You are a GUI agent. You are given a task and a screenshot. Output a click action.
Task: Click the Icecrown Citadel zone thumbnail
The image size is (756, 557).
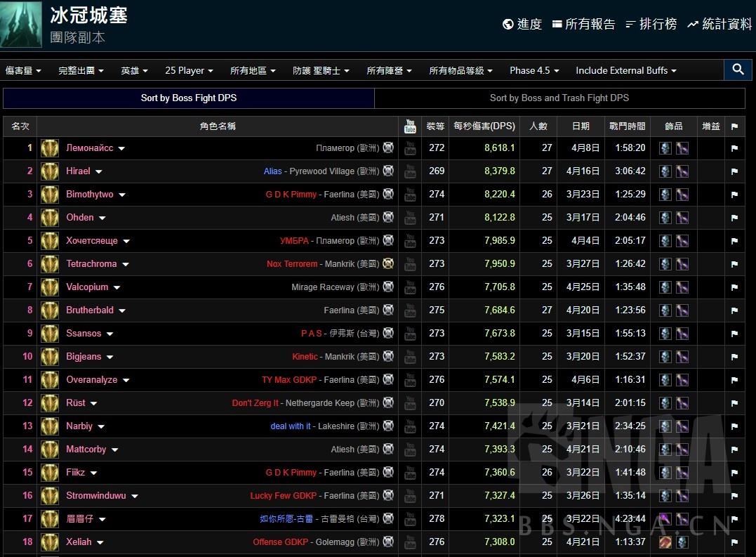(21, 24)
